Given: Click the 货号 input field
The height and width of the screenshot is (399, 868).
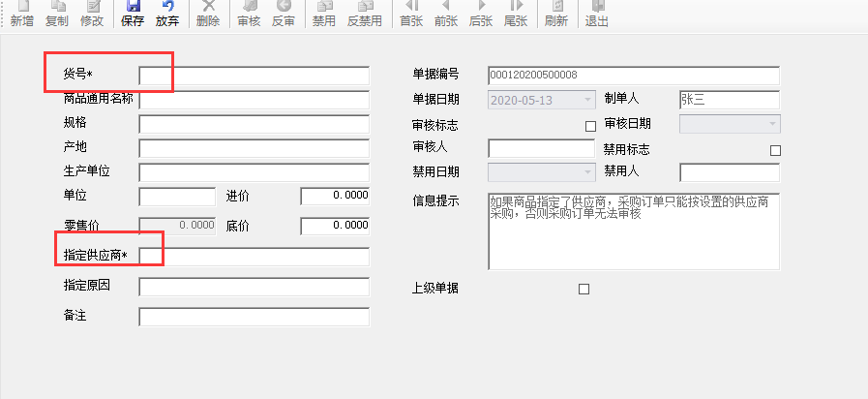Looking at the screenshot, I should [x=254, y=76].
